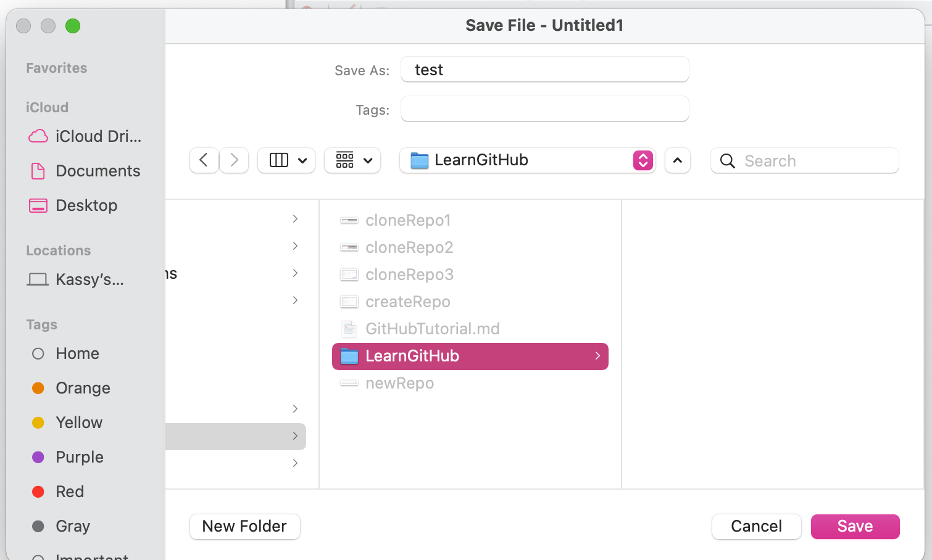Open the grouping options dropdown
932x560 pixels.
click(x=352, y=160)
